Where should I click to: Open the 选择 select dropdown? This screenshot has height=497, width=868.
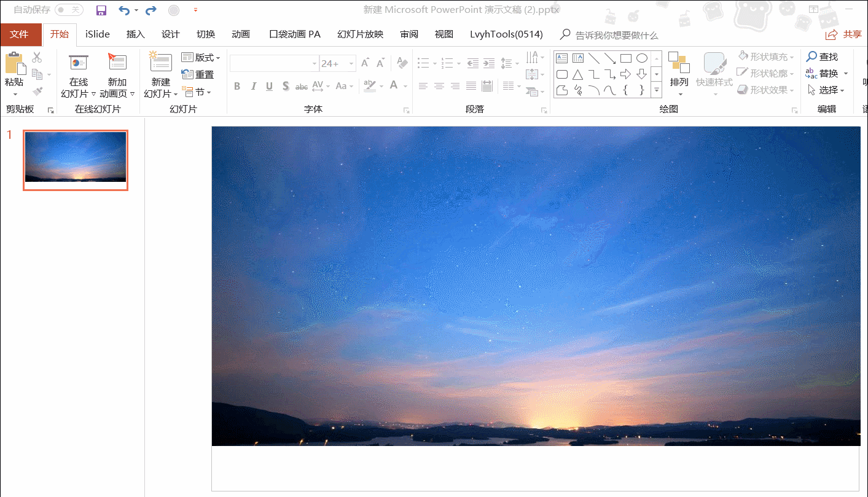(827, 90)
